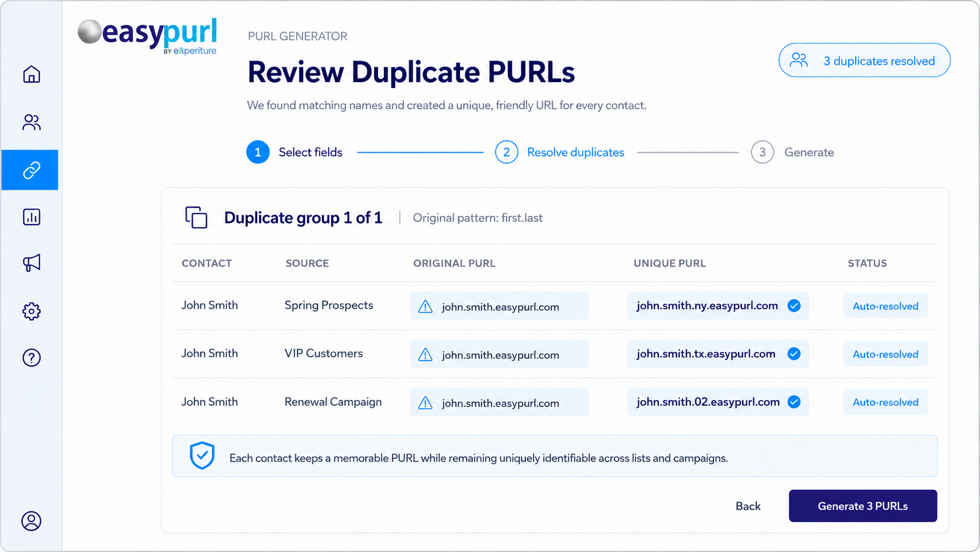Image resolution: width=980 pixels, height=552 pixels.
Task: Click the UNIQUE PURL column header
Action: [670, 263]
